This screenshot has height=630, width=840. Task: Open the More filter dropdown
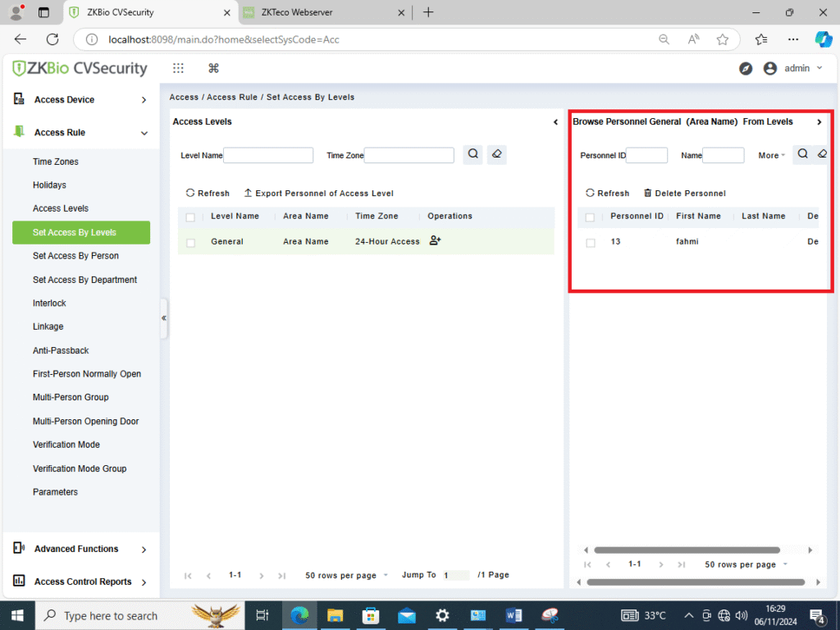pyautogui.click(x=771, y=155)
